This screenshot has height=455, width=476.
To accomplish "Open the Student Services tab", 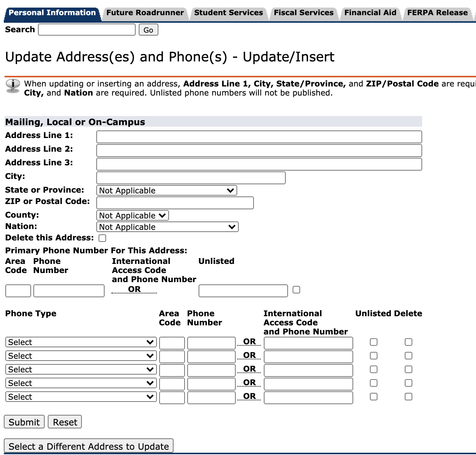I will point(228,13).
